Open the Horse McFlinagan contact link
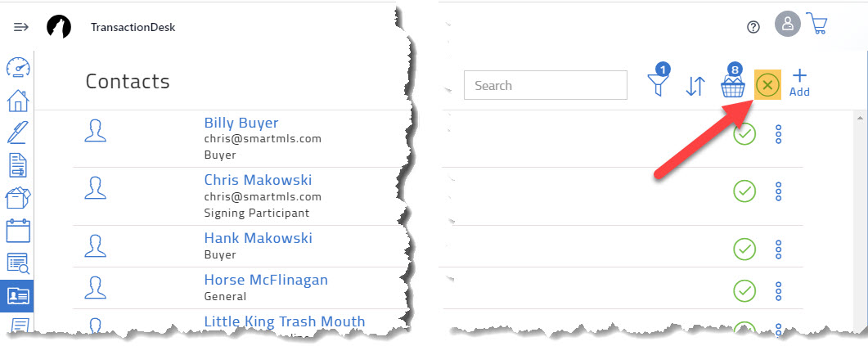The height and width of the screenshot is (346, 868). tap(266, 280)
